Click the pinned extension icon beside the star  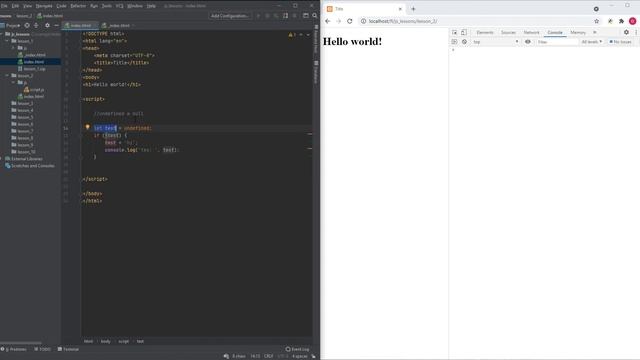[x=610, y=21]
